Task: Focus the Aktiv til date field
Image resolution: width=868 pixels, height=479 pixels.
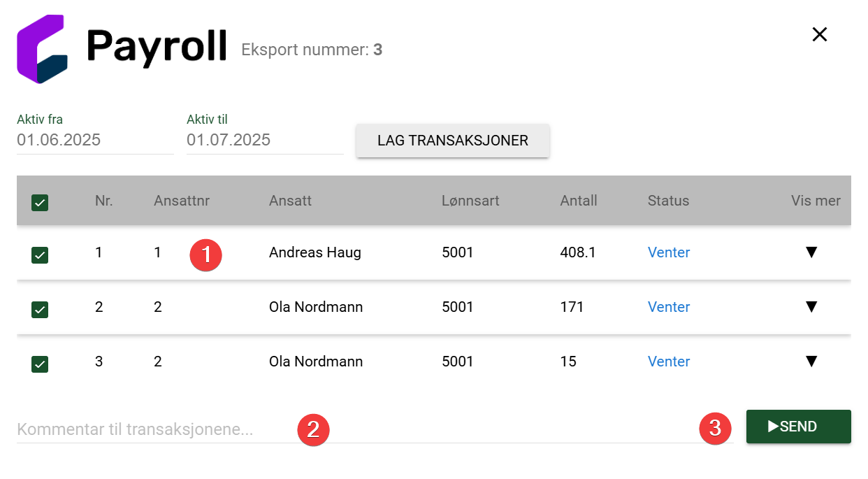Action: [265, 140]
